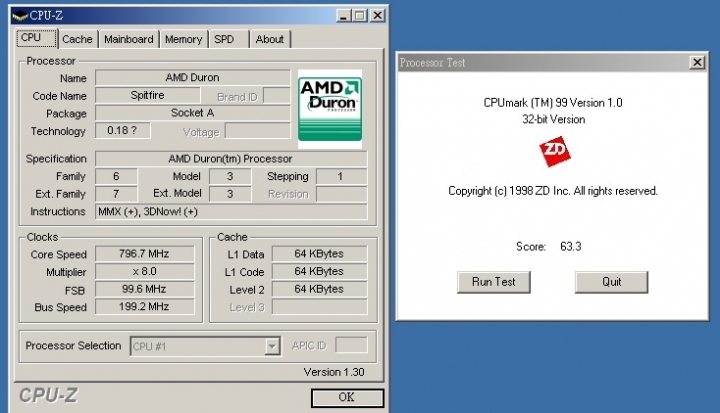
Task: Open the Mainboard tab
Action: tap(129, 40)
